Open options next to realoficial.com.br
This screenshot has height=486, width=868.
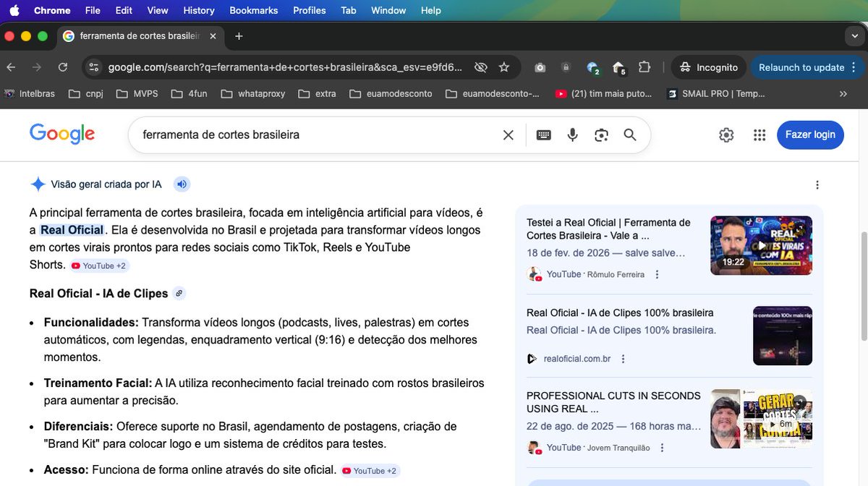click(623, 359)
